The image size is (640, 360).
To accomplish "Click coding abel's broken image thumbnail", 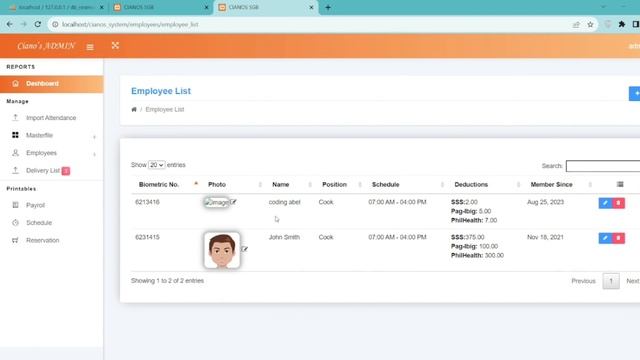I will point(216,202).
